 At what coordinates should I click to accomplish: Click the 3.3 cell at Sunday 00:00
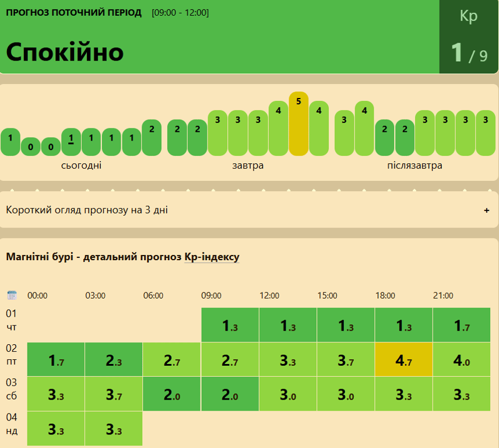[x=56, y=429]
